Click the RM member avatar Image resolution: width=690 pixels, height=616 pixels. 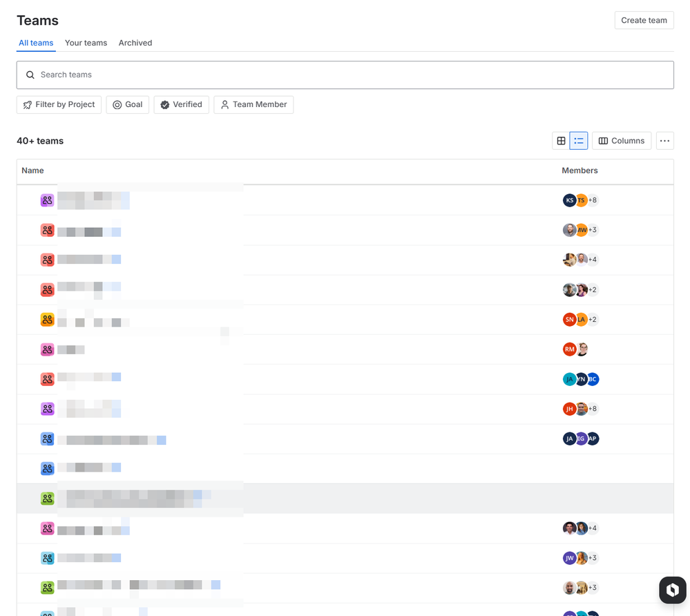click(569, 349)
